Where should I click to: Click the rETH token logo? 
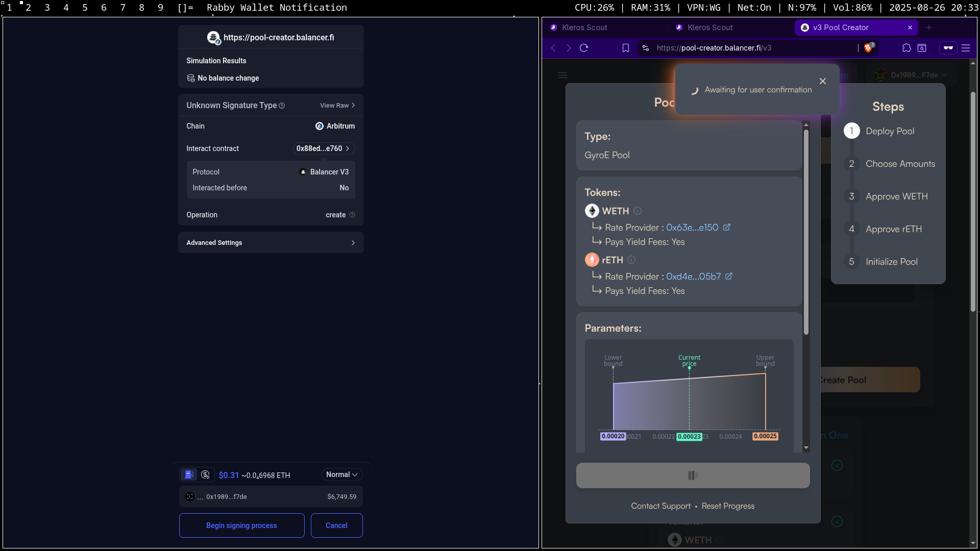coord(592,260)
